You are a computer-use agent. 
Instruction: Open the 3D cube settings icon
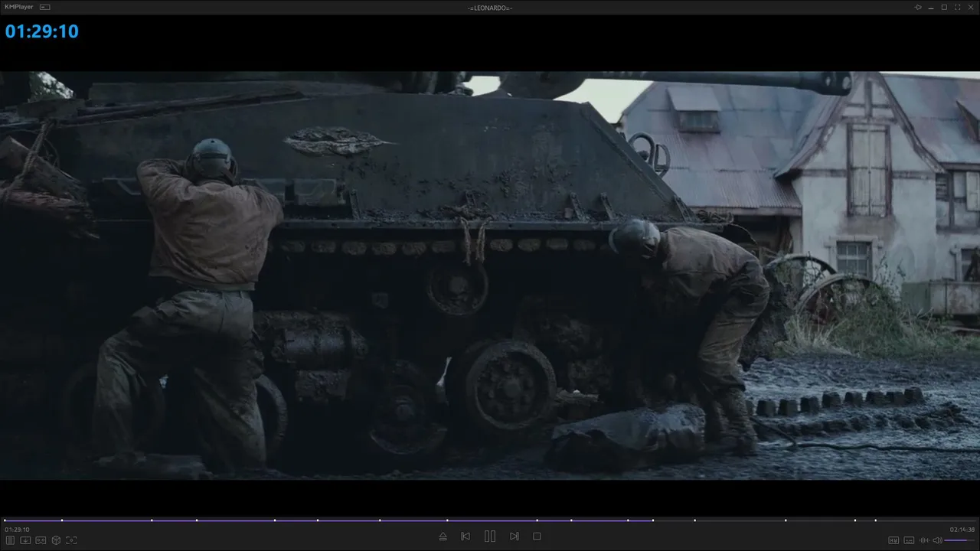pyautogui.click(x=56, y=540)
